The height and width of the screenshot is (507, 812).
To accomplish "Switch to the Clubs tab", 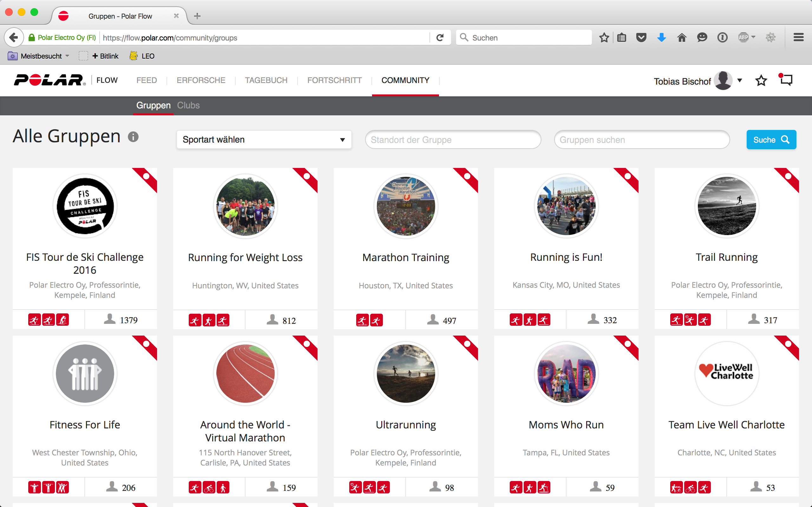I will tap(188, 105).
